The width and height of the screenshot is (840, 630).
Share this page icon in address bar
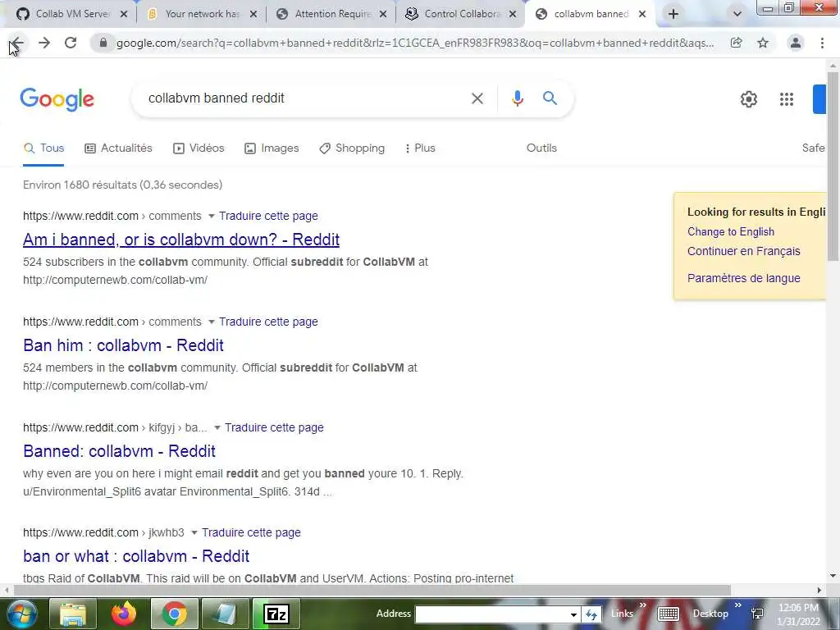737,43
